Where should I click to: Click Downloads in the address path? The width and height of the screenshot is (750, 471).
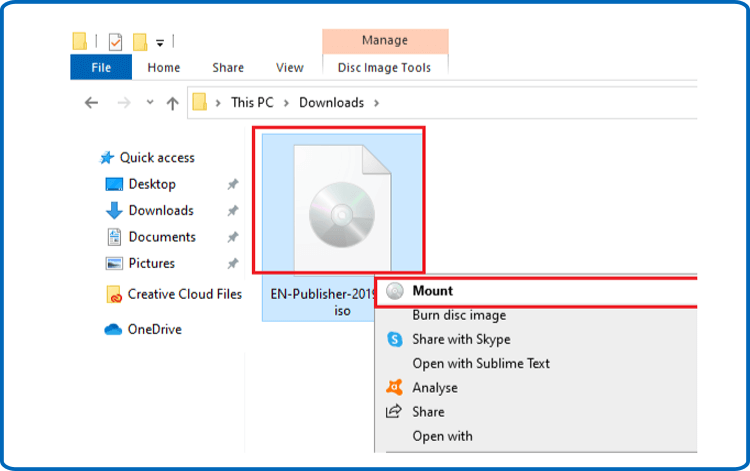pos(331,102)
